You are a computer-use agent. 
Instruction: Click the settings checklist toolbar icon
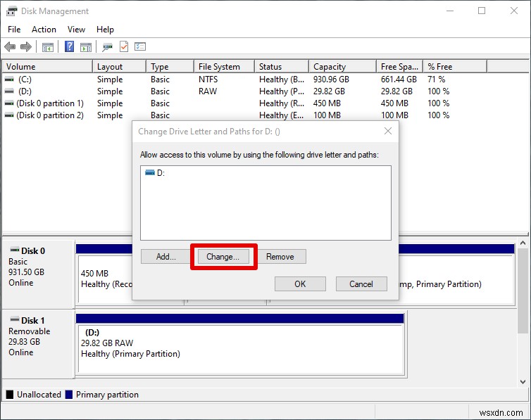[x=140, y=46]
